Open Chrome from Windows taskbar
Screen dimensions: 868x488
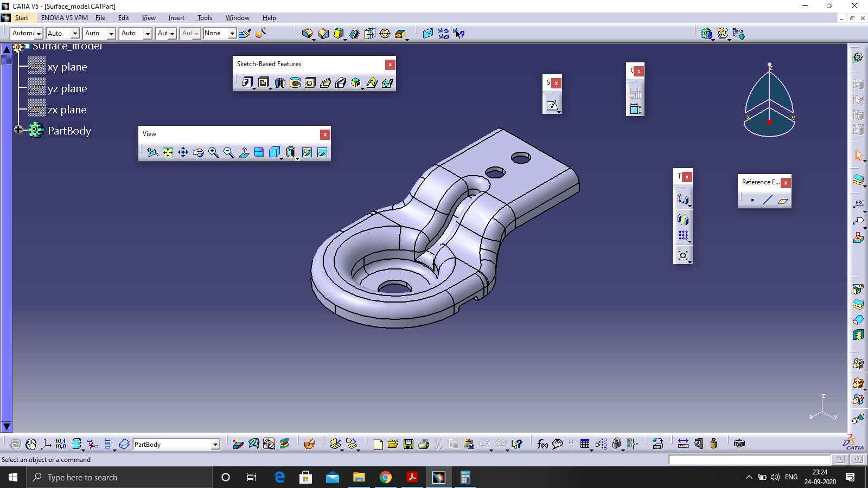(386, 477)
